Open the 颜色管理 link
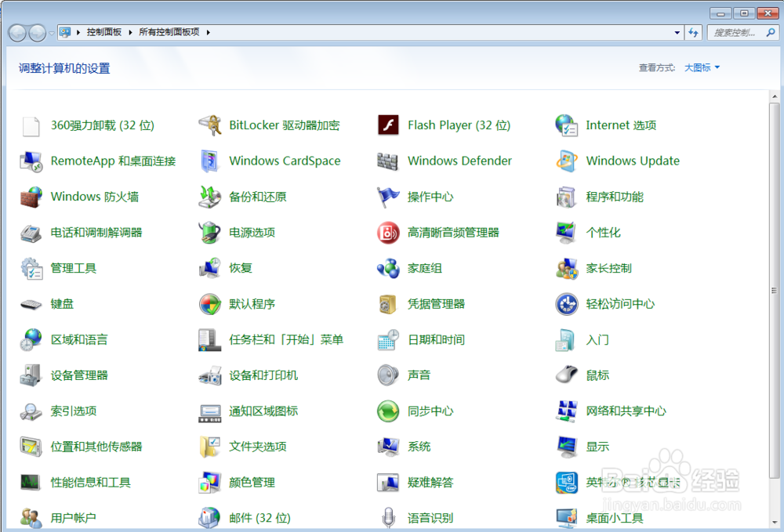 click(252, 483)
